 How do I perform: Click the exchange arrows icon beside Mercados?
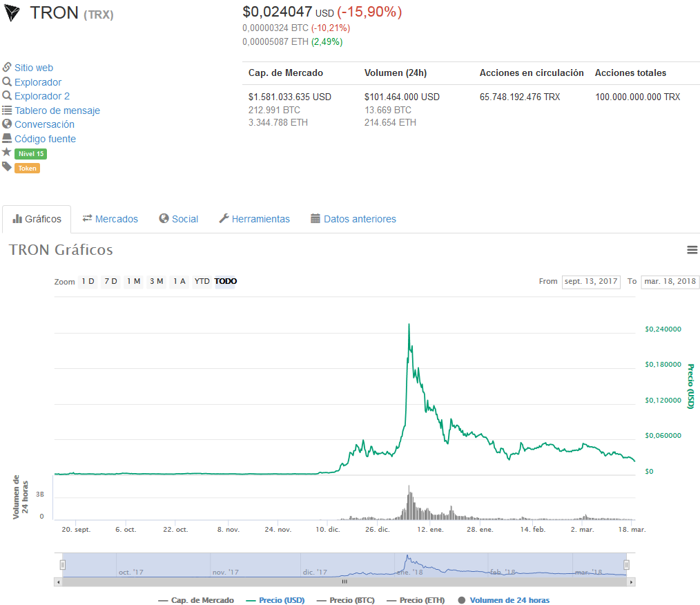click(x=88, y=218)
